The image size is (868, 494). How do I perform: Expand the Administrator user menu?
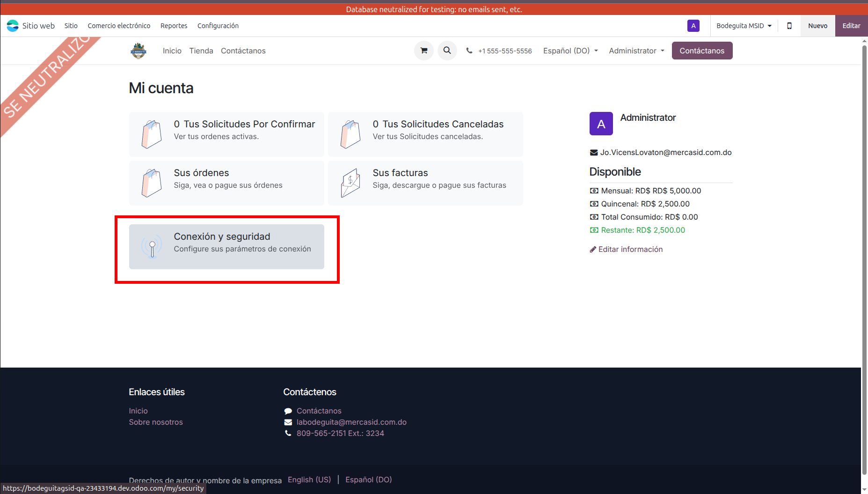point(636,51)
